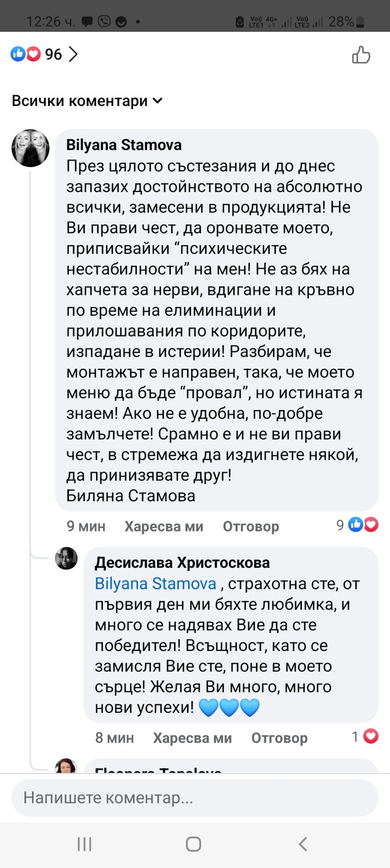The width and height of the screenshot is (390, 868).
Task: Reply to Bilyana Stamova's comment via Отговор
Action: click(251, 526)
